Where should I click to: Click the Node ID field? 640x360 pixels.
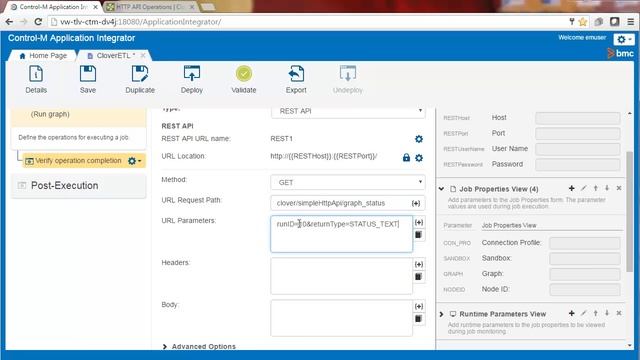pyautogui.click(x=584, y=289)
